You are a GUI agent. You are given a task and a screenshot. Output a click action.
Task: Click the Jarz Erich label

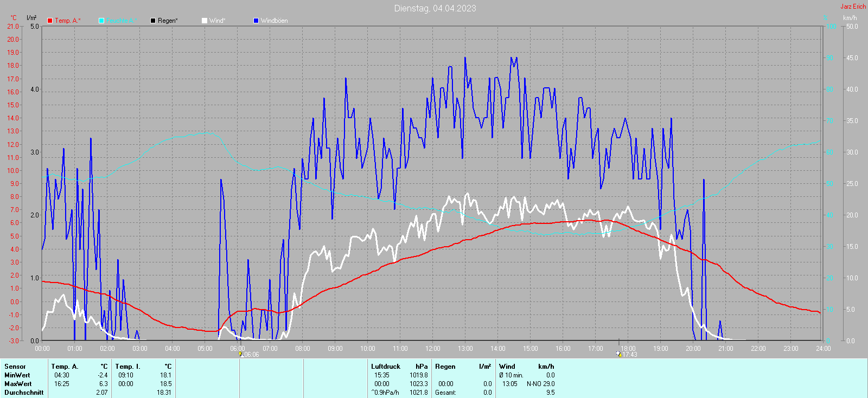coord(853,7)
